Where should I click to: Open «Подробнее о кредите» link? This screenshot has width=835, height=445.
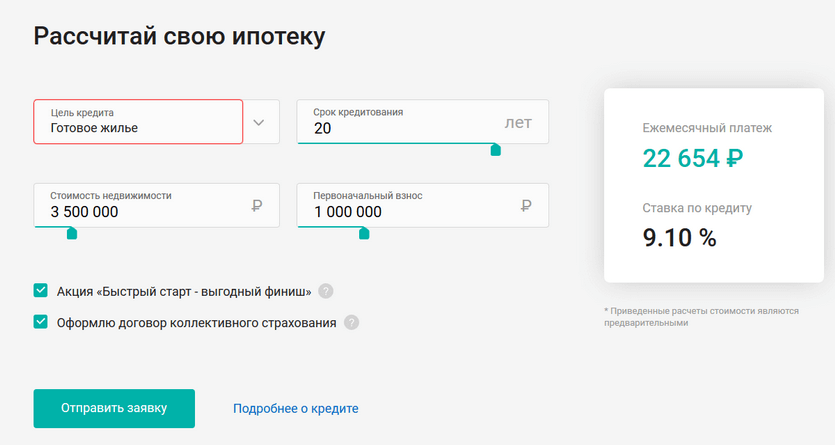[296, 408]
